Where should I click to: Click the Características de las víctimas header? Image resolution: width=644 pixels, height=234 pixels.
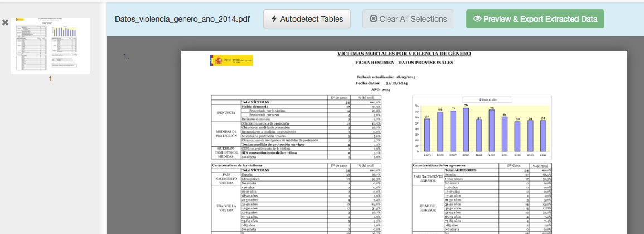(238, 165)
